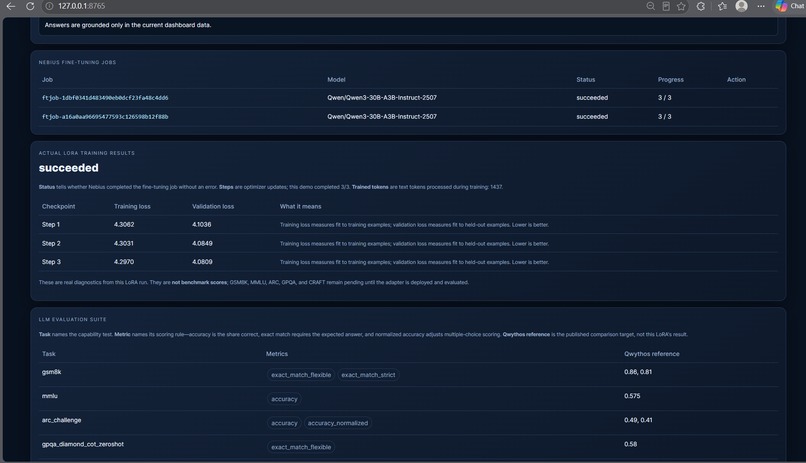The width and height of the screenshot is (806, 463).
Task: Click the Metrics column header
Action: (277, 354)
